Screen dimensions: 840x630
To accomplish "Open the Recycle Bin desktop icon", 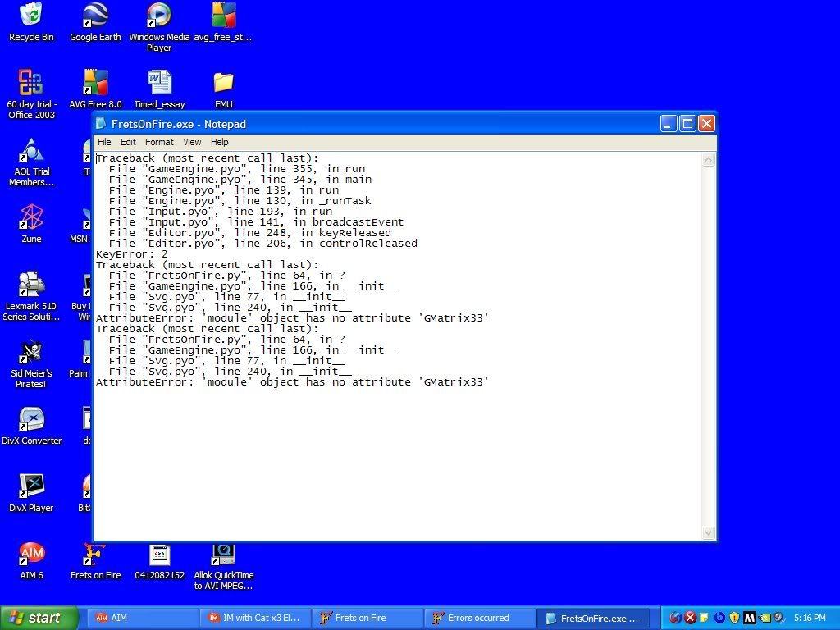I will [31, 21].
